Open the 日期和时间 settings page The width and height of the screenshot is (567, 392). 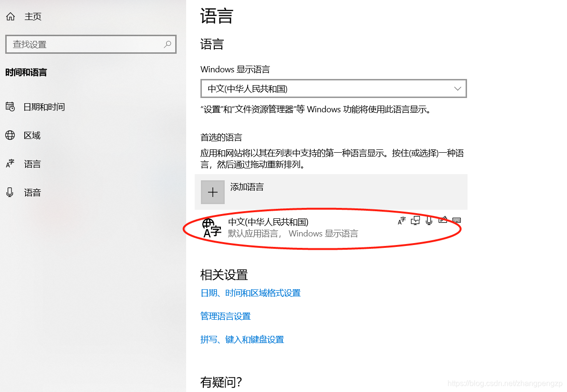tap(44, 107)
